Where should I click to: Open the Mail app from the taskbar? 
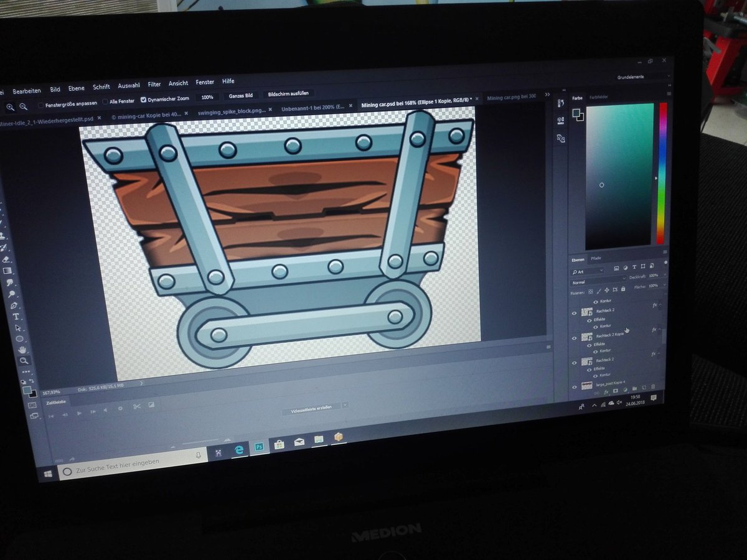click(x=299, y=442)
